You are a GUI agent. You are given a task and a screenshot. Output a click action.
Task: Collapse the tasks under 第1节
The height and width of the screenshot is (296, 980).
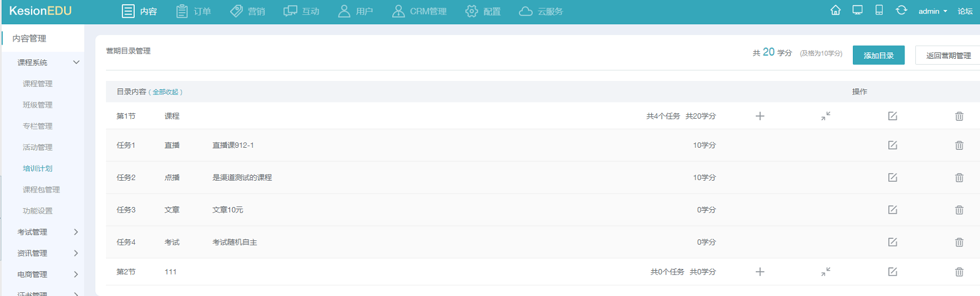[825, 116]
